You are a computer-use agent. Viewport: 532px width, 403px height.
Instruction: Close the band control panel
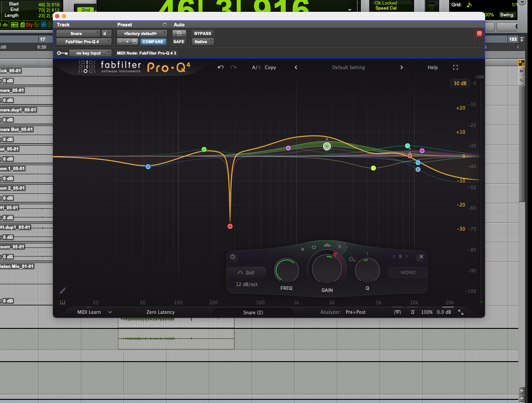421,257
